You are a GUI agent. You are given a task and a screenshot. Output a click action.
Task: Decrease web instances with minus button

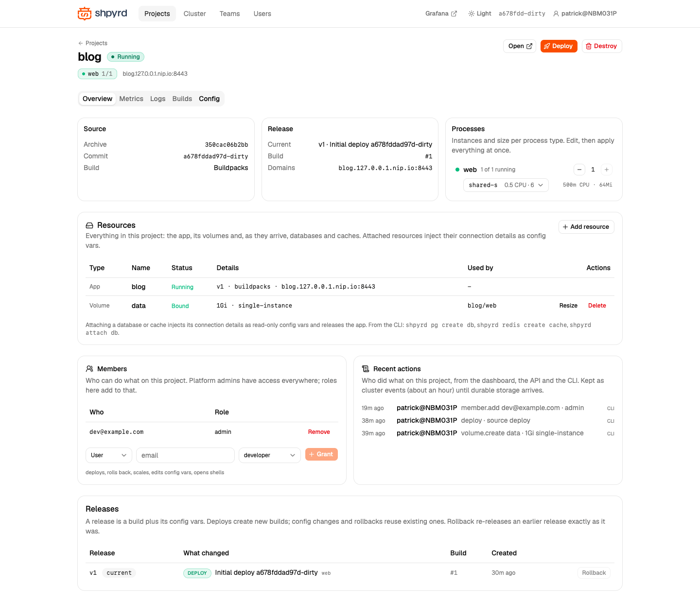point(579,170)
